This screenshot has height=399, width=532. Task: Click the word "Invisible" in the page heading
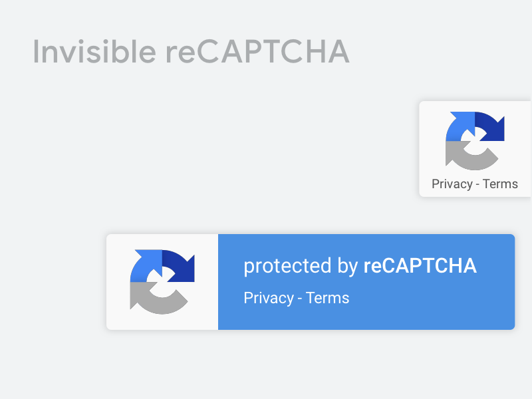tap(94, 52)
